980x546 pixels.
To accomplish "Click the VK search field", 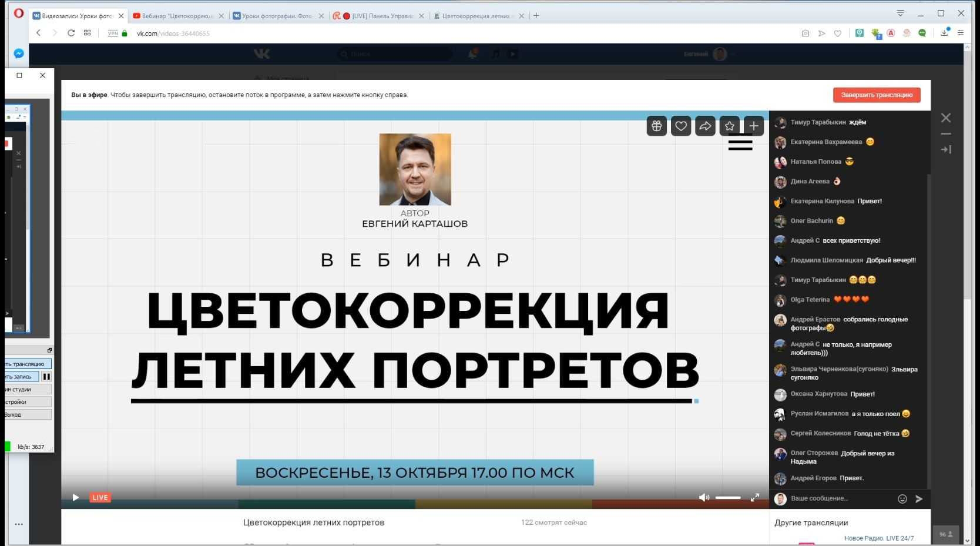I will [x=395, y=54].
